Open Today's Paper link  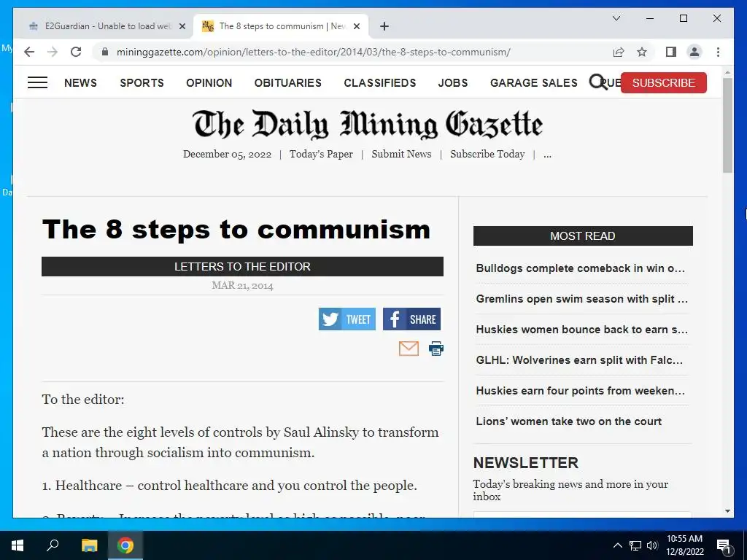click(x=321, y=155)
